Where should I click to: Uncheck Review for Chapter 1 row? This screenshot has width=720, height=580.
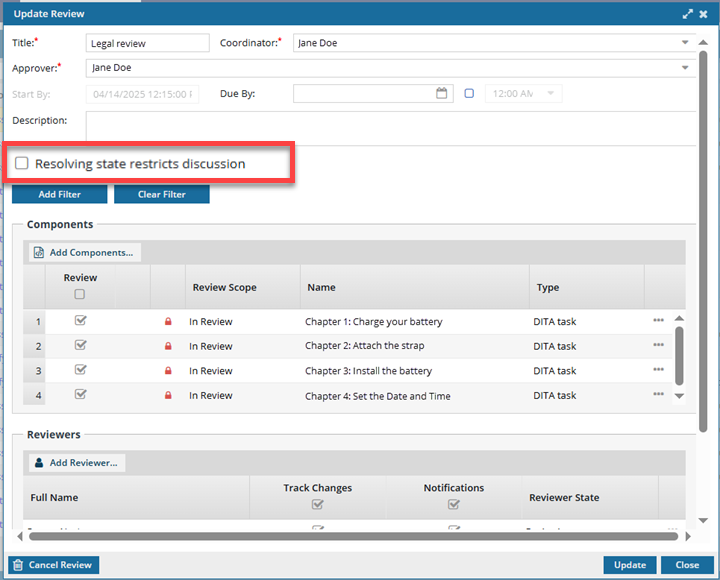[x=80, y=320]
